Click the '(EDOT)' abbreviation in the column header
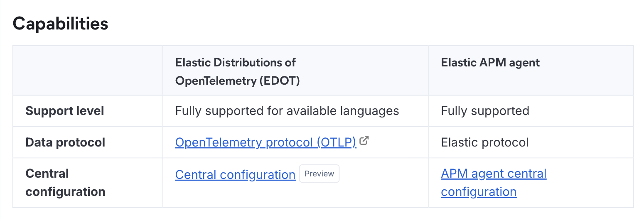644x220 pixels. point(279,81)
